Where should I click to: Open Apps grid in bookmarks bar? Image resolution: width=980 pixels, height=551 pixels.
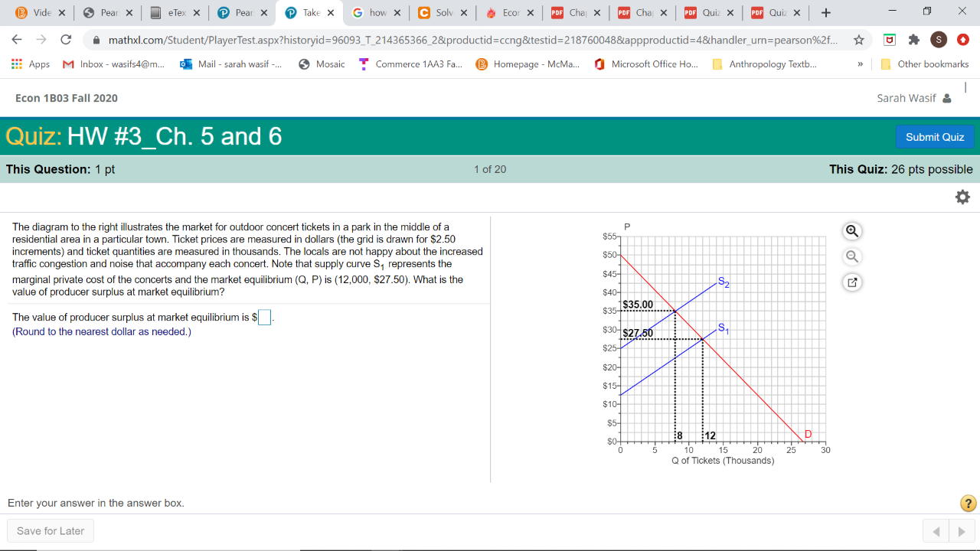click(31, 64)
